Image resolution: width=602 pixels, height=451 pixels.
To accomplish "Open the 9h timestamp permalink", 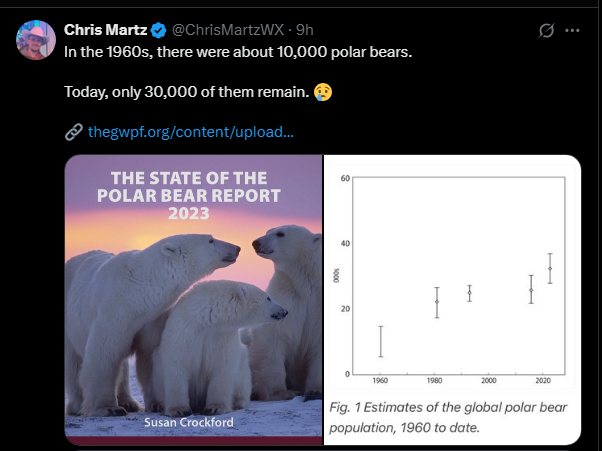I will [x=305, y=30].
